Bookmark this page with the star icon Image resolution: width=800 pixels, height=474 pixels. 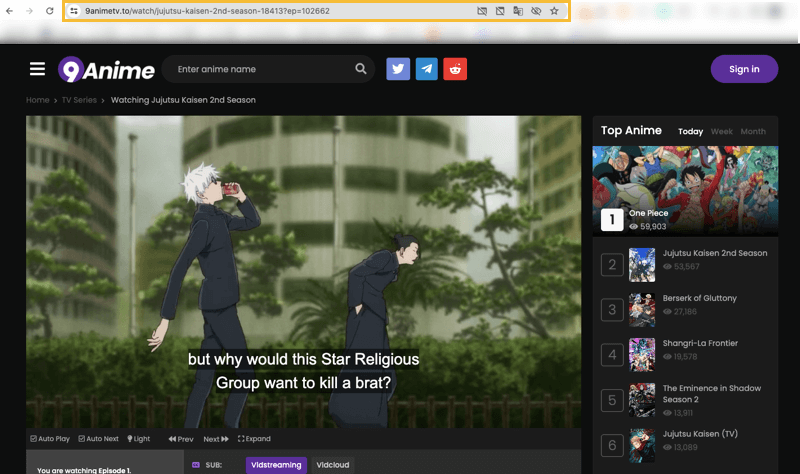pos(554,11)
